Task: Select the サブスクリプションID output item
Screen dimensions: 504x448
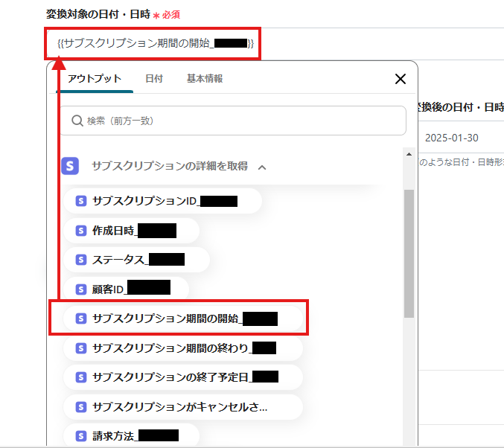Action: click(162, 201)
